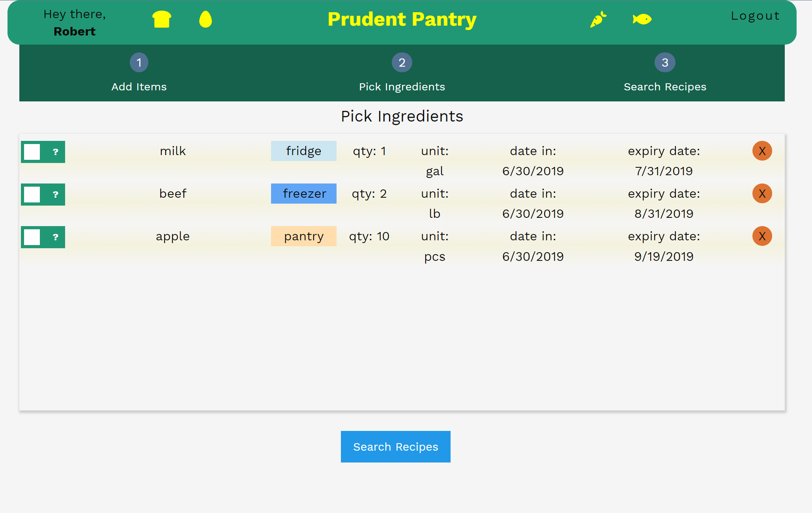
Task: Toggle checkbox for apple ingredient
Action: tap(32, 236)
